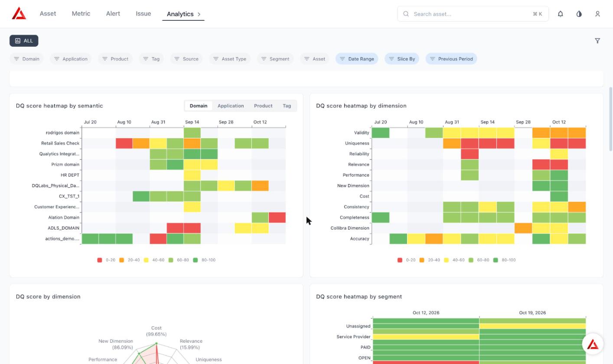This screenshot has width=613, height=364.
Task: Open the Asset filter chip
Action: pos(315,59)
